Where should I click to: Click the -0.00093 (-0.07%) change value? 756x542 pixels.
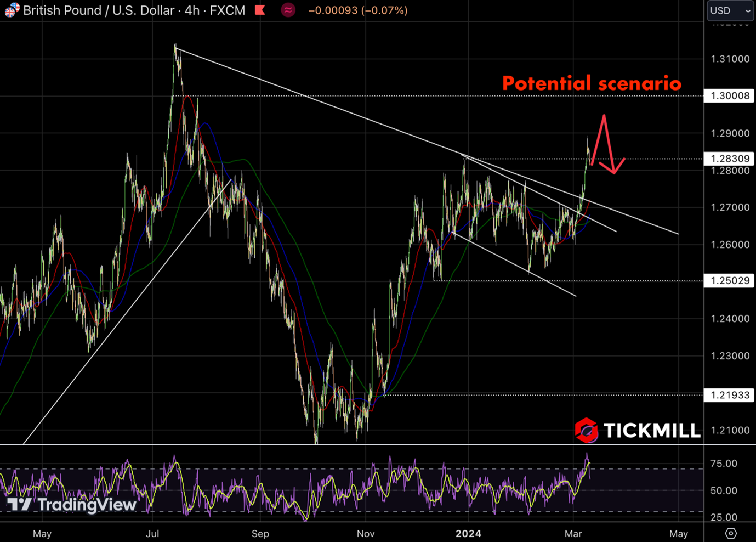coord(358,10)
